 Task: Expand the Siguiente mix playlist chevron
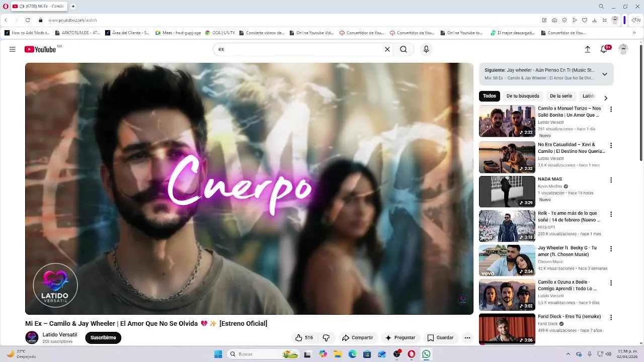click(x=605, y=74)
